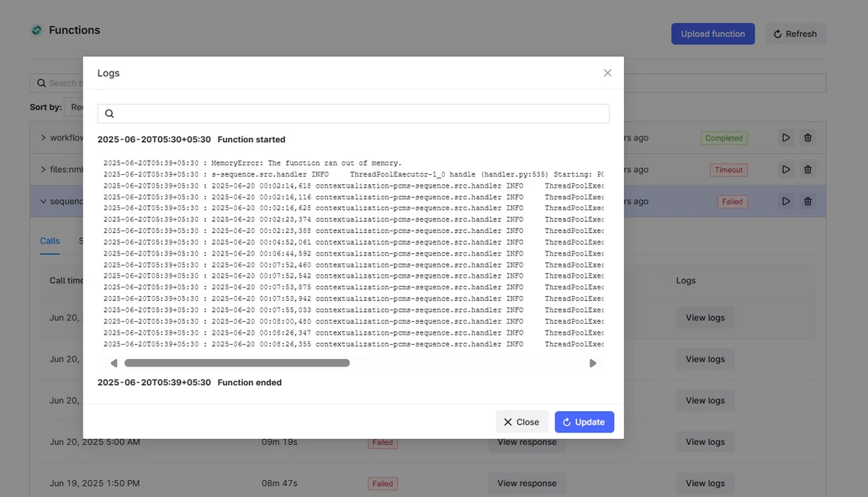Switch to the Calls tab
Screen dimensions: 868x497
[x=50, y=241]
